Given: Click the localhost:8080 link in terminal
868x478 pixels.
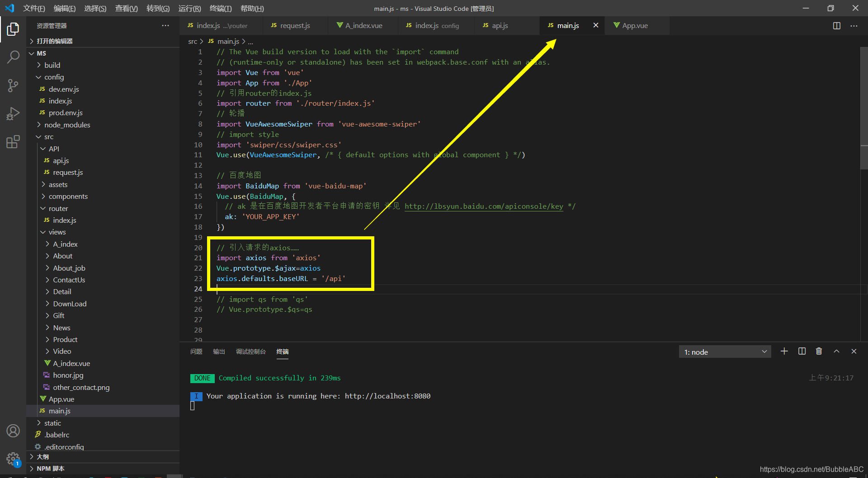Looking at the screenshot, I should 387,396.
